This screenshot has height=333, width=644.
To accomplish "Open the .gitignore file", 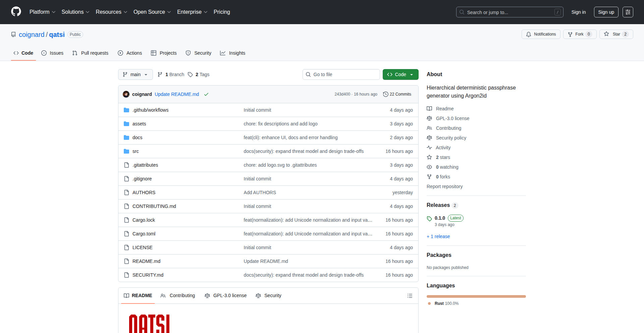I will [142, 179].
